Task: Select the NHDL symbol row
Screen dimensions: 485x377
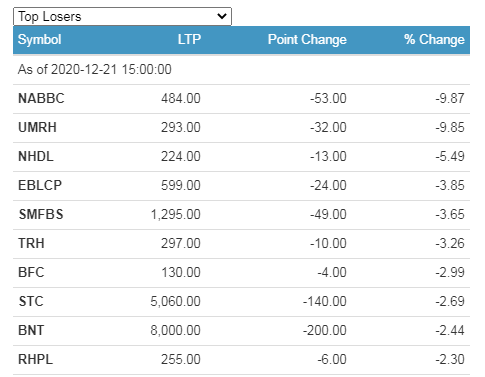Action: (x=241, y=157)
